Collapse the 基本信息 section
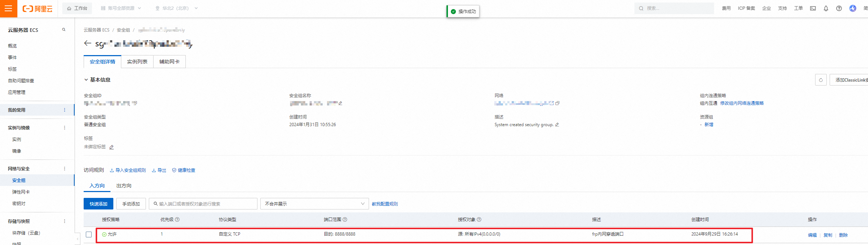The width and height of the screenshot is (868, 245). pyautogui.click(x=86, y=80)
